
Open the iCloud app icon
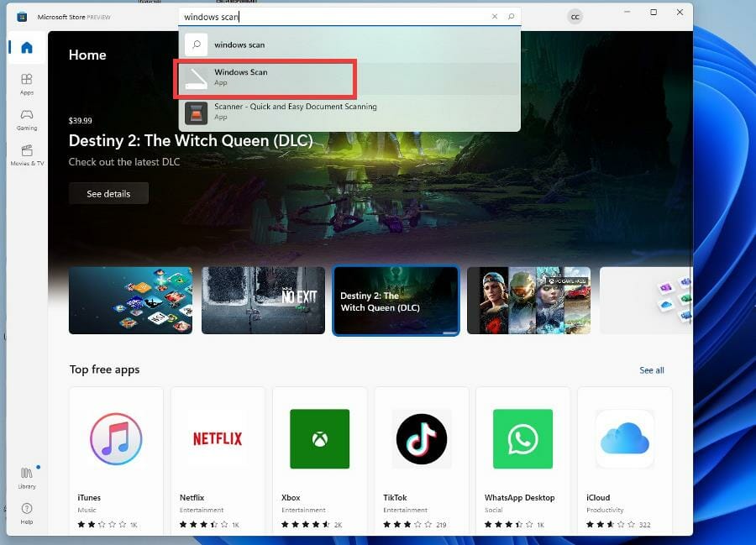click(625, 438)
